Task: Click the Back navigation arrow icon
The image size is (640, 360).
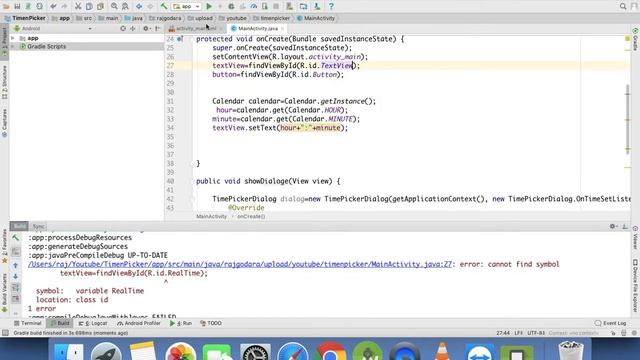Action: 139,6
